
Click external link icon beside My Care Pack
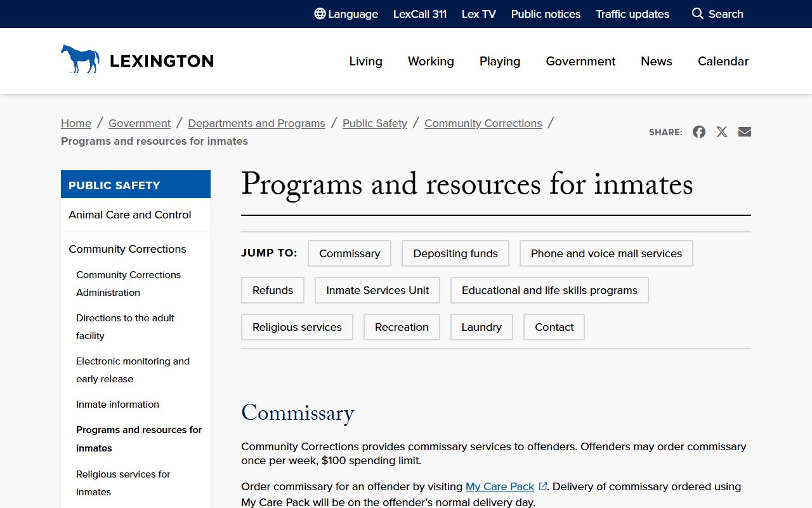click(x=543, y=486)
